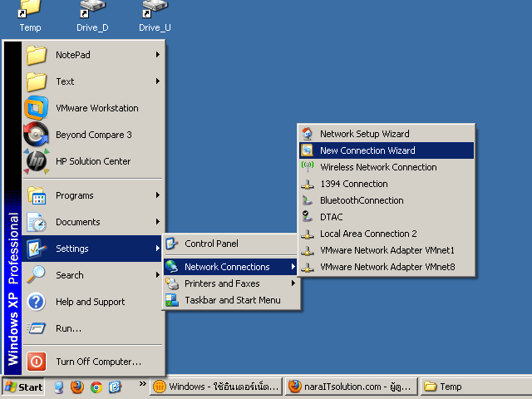Choose Network Setup Wizard entry
Screen dimensions: 532x399
pyautogui.click(x=387, y=134)
